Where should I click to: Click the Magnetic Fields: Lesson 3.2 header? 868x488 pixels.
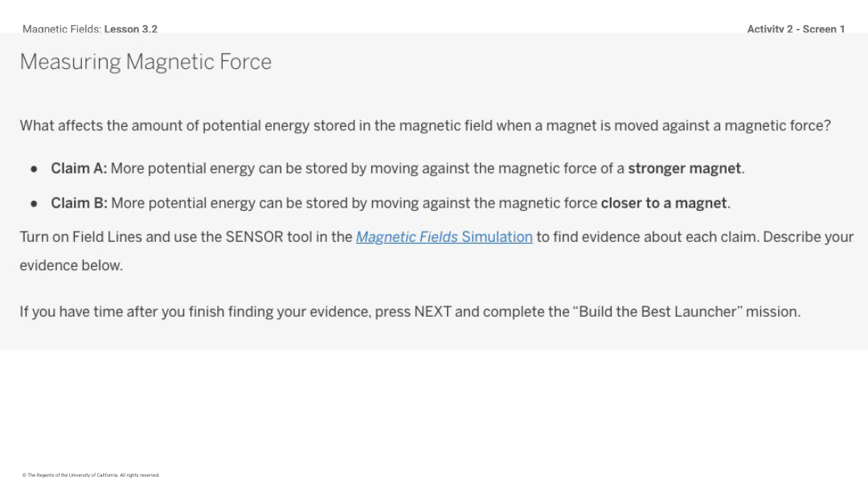[90, 29]
